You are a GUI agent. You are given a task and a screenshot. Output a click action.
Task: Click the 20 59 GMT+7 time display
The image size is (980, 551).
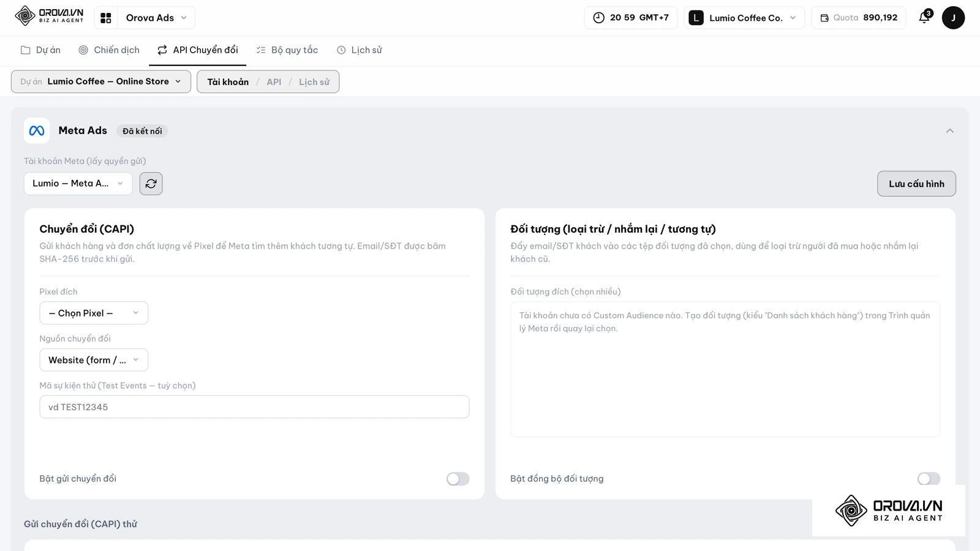tap(631, 18)
